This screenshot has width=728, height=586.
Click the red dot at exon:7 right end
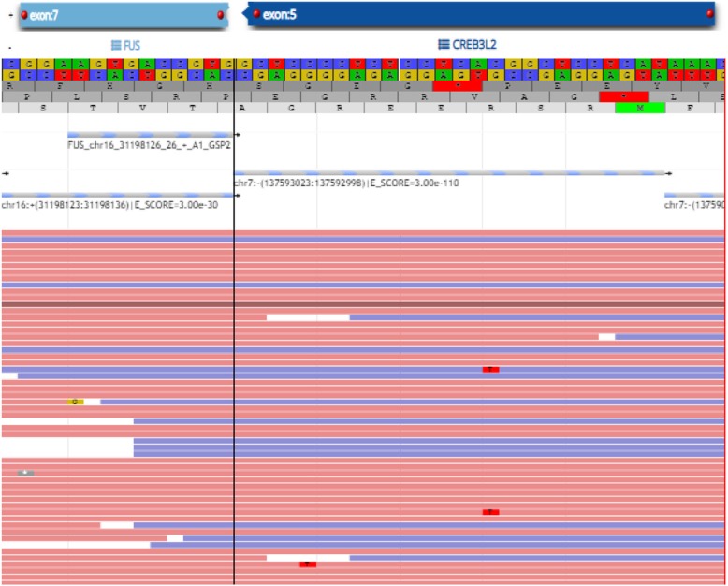(x=221, y=15)
